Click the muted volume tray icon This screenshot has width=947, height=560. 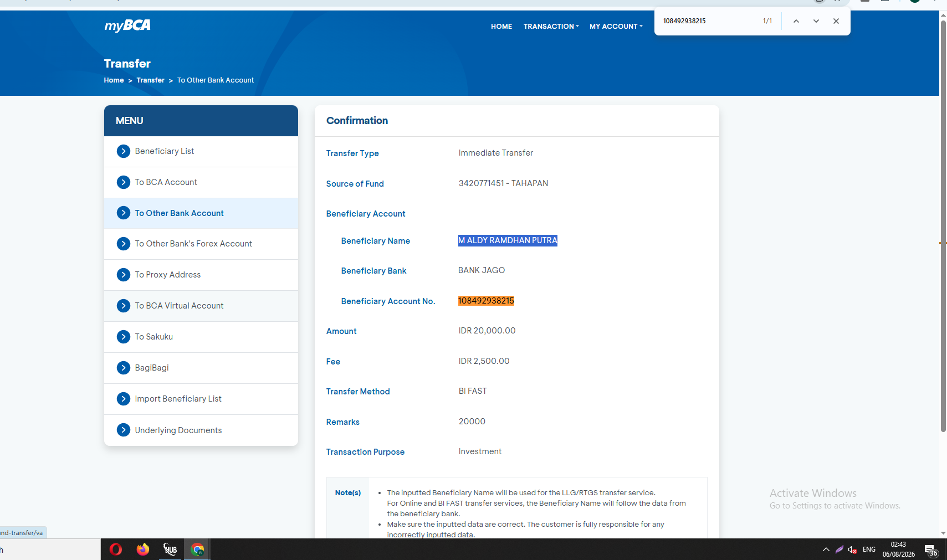[853, 549]
